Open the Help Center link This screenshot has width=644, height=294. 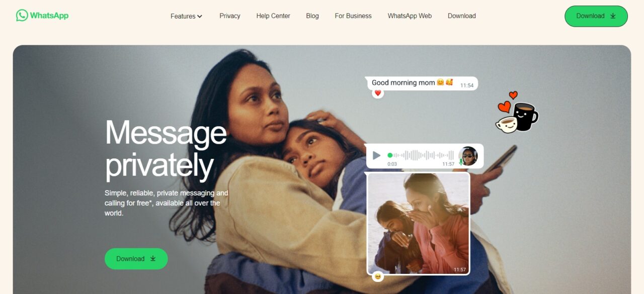[x=273, y=16]
